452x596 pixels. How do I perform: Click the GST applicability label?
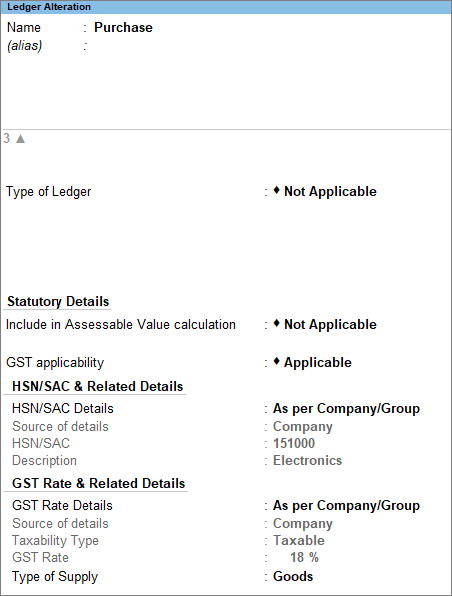[x=55, y=363]
